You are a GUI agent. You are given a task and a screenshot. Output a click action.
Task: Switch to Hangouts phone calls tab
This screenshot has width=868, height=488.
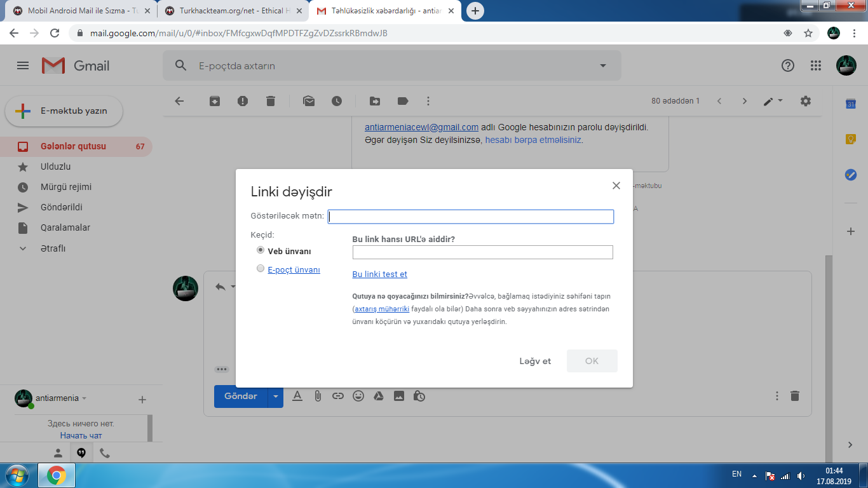click(105, 453)
